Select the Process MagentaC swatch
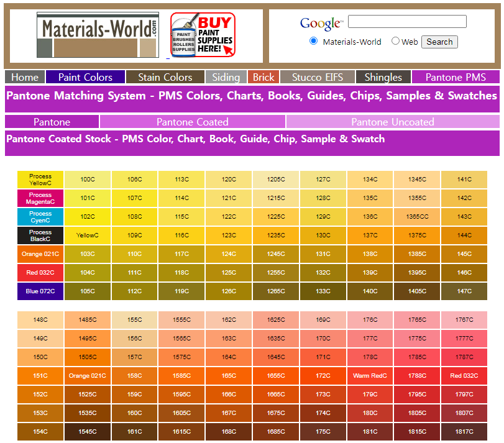This screenshot has height=443, width=504. tap(40, 198)
